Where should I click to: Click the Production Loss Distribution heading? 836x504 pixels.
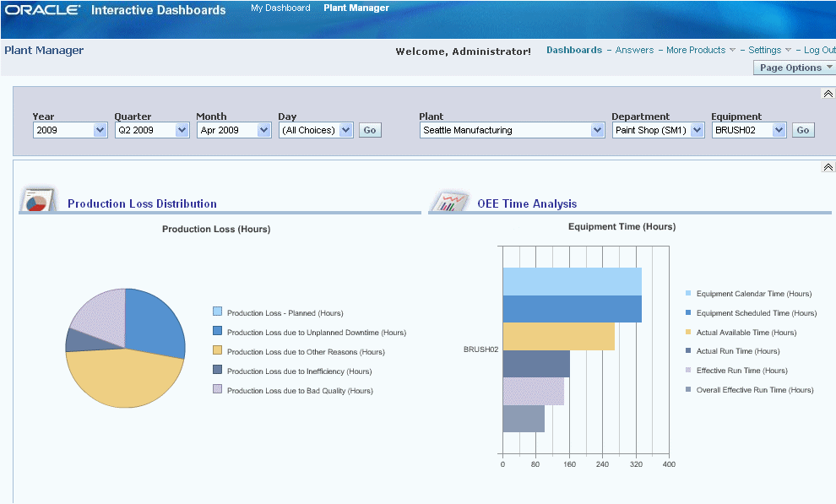pyautogui.click(x=143, y=203)
